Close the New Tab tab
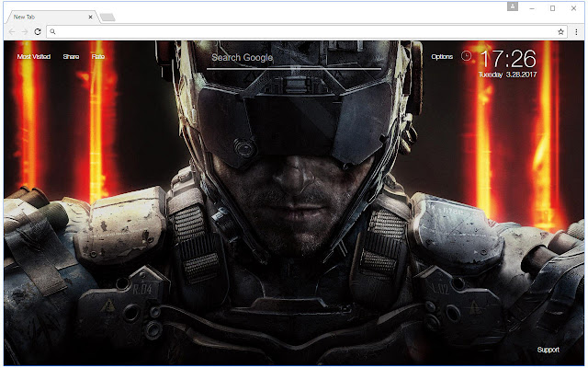This screenshot has width=588, height=368. point(90,17)
